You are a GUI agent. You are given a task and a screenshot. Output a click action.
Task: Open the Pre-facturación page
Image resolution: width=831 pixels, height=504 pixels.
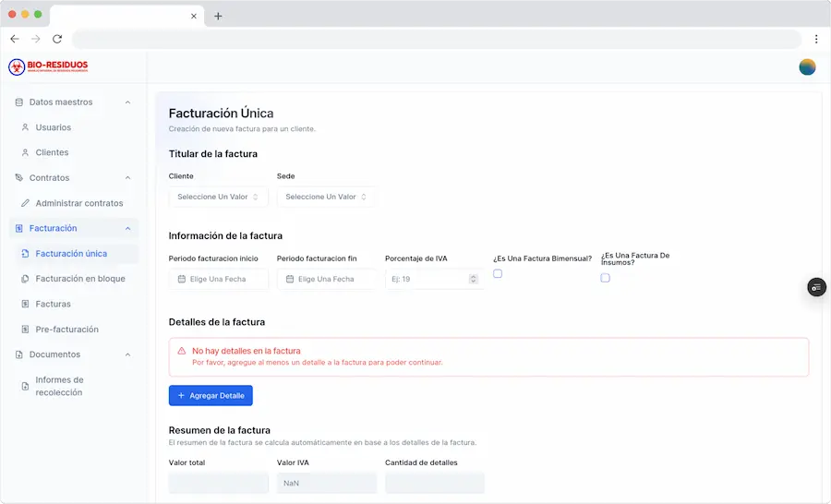click(66, 330)
